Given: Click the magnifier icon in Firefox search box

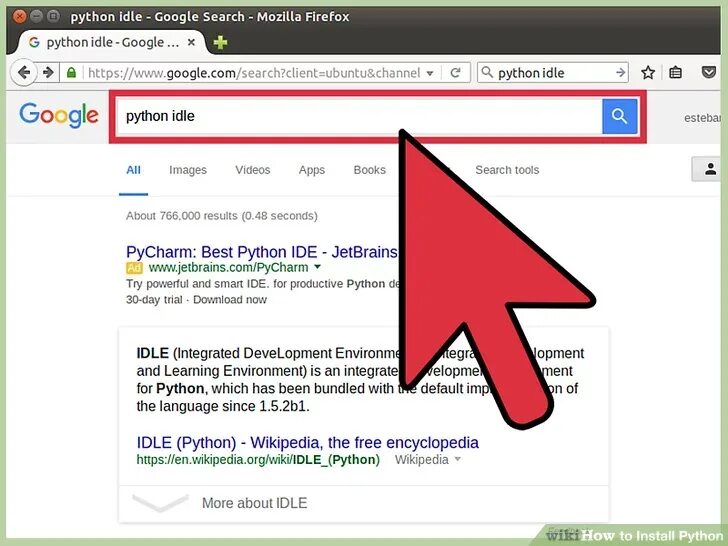Looking at the screenshot, I should (487, 72).
